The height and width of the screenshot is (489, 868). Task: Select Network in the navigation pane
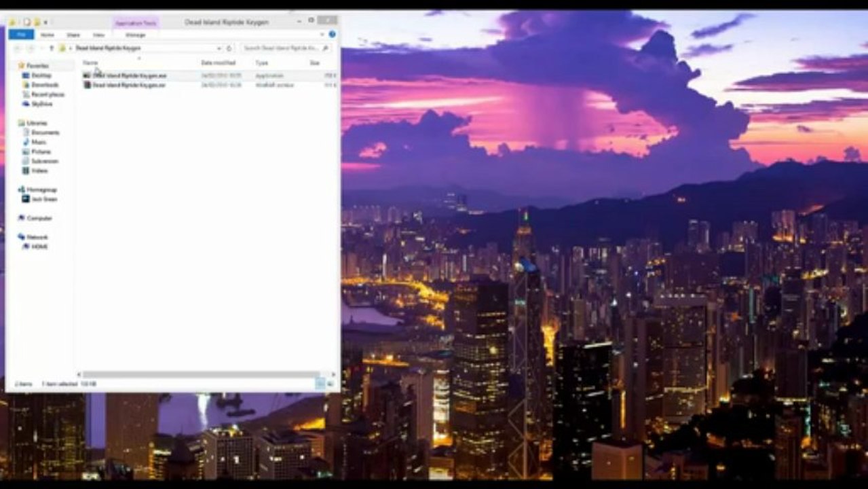pyautogui.click(x=37, y=237)
